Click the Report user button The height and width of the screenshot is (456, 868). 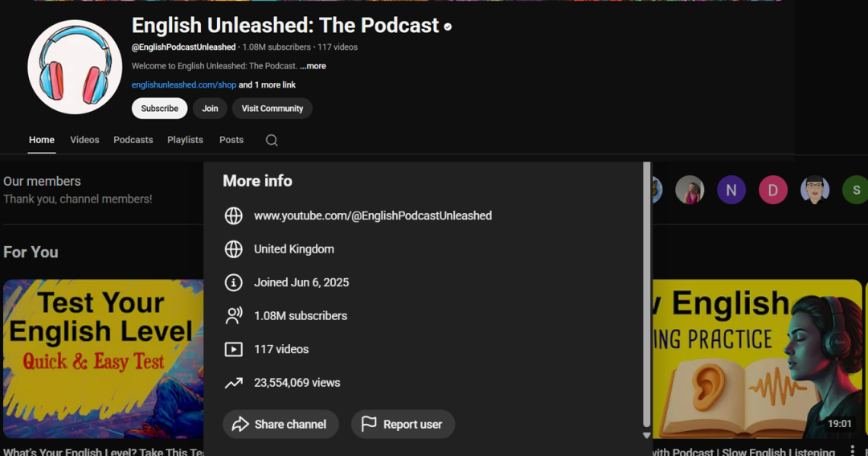pyautogui.click(x=402, y=425)
